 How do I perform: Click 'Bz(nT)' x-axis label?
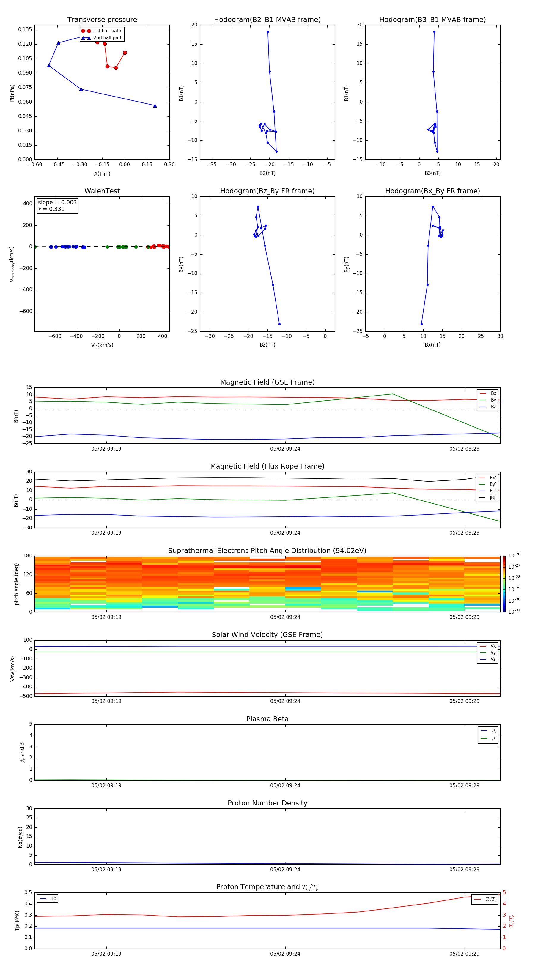(x=267, y=345)
